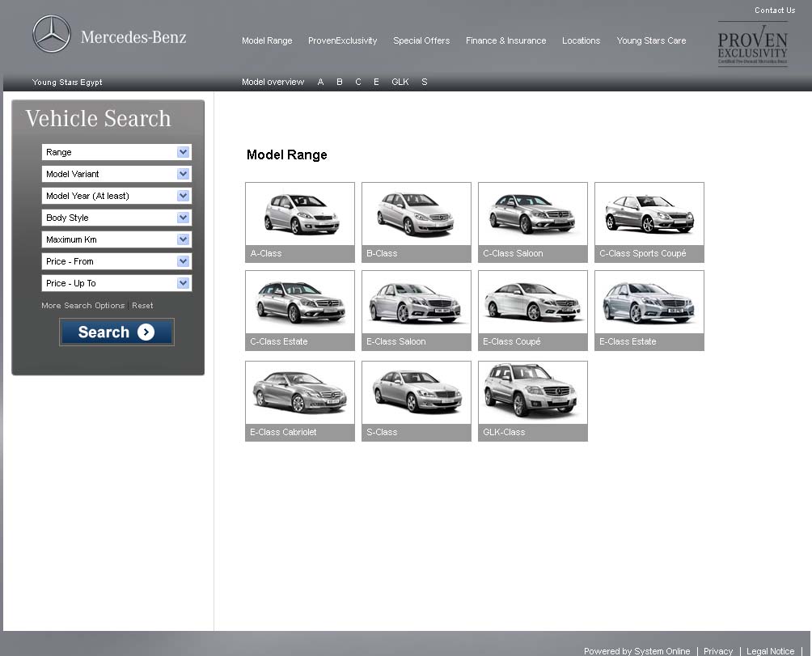
Task: Choose the GLK submenu link
Action: tap(400, 82)
